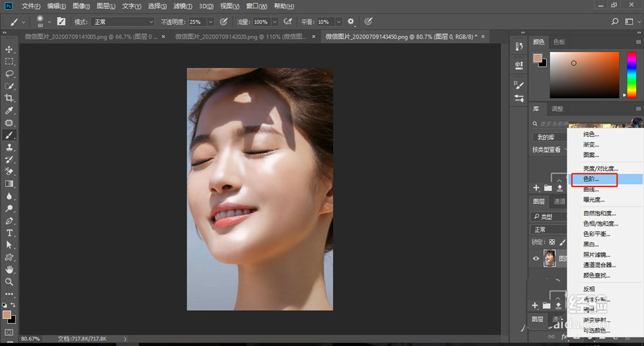Select the Move tool in the toolbar
Screen dimensions: 644x346
(x=10, y=50)
